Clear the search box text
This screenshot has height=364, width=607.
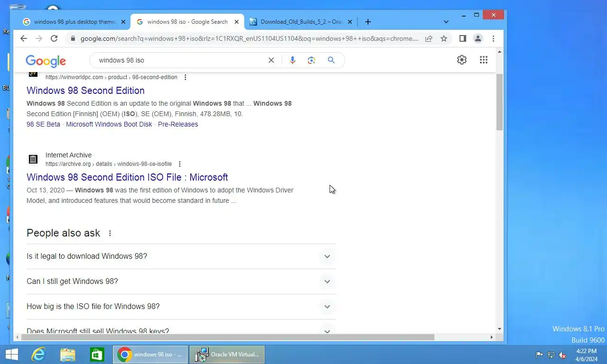point(271,60)
